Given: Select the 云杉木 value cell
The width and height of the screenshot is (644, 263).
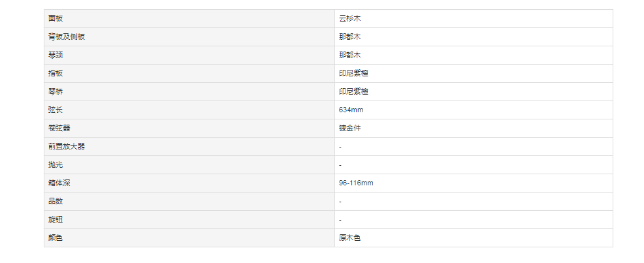Looking at the screenshot, I should (474, 18).
